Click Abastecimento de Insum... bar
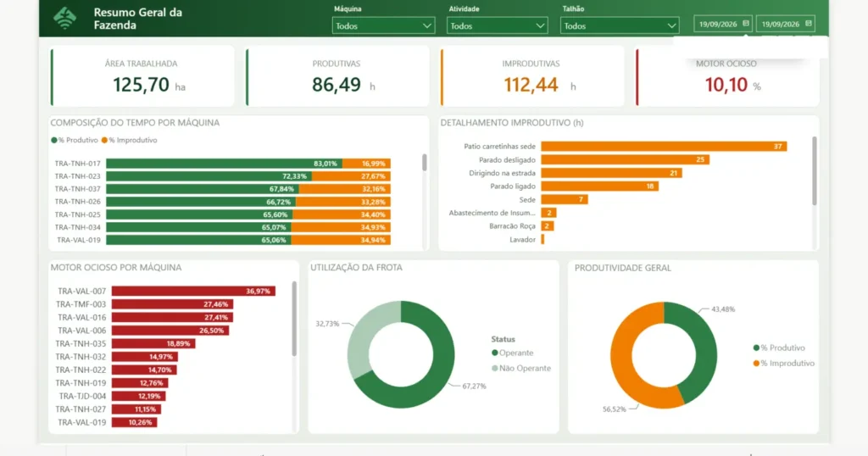This screenshot has height=456, width=868. (548, 213)
